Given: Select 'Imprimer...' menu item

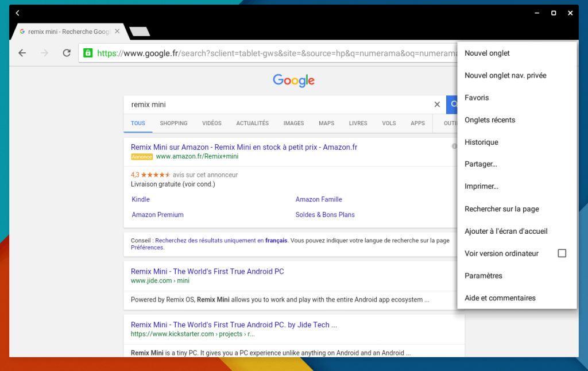Looking at the screenshot, I should [517, 187].
